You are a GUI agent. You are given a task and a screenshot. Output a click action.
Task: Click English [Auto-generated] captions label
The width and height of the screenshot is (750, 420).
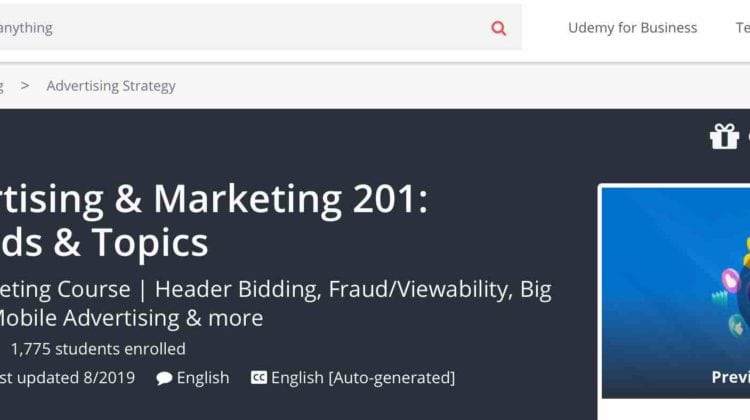[x=363, y=378]
